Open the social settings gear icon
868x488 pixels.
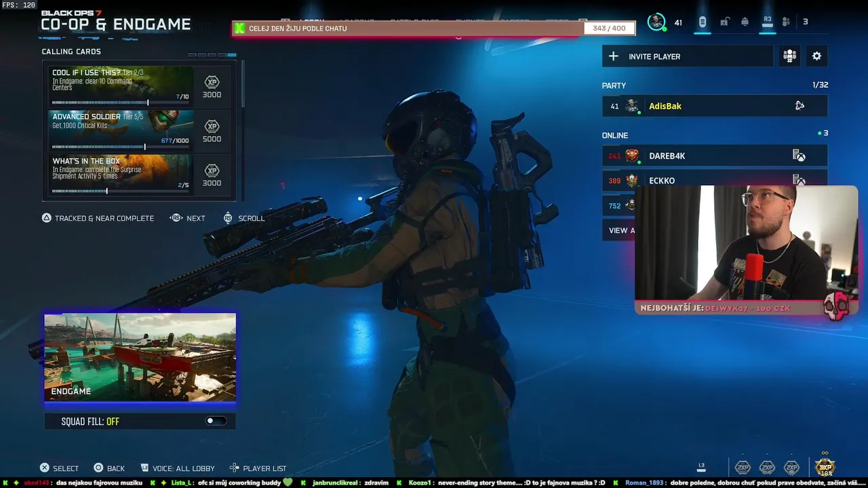click(x=816, y=56)
